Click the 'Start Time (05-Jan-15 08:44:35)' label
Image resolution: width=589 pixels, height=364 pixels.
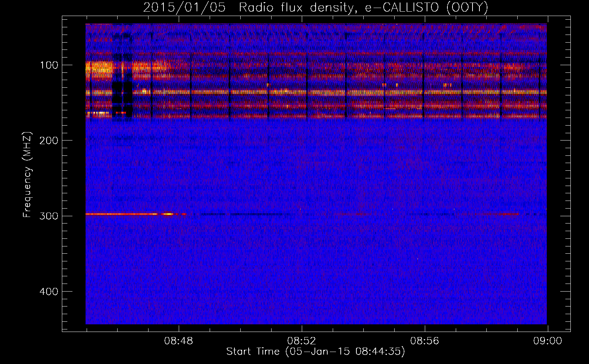pyautogui.click(x=316, y=352)
